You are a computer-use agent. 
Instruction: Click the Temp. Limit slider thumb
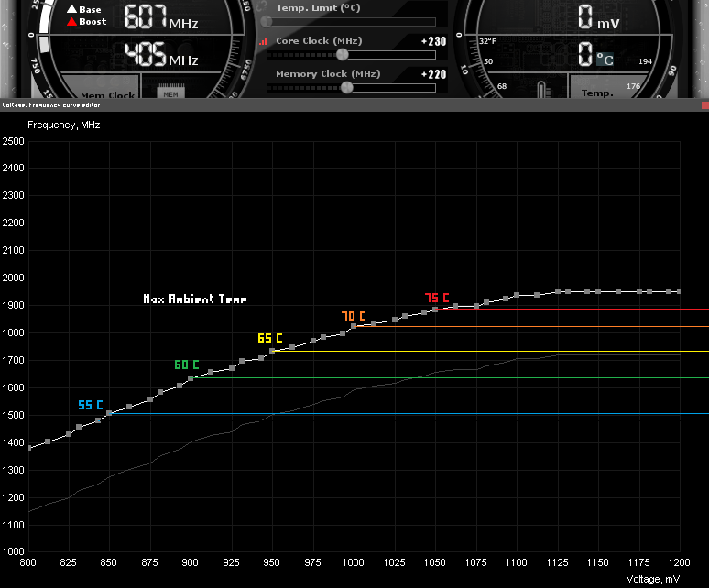(267, 21)
